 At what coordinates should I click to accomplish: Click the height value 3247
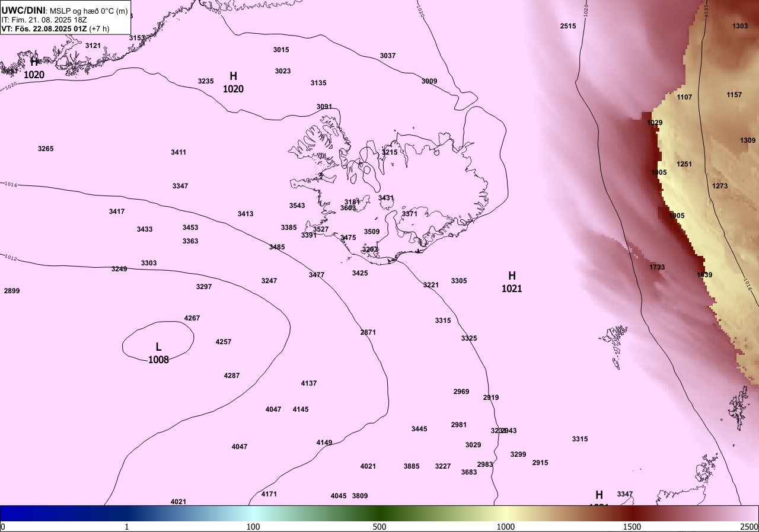[269, 281]
